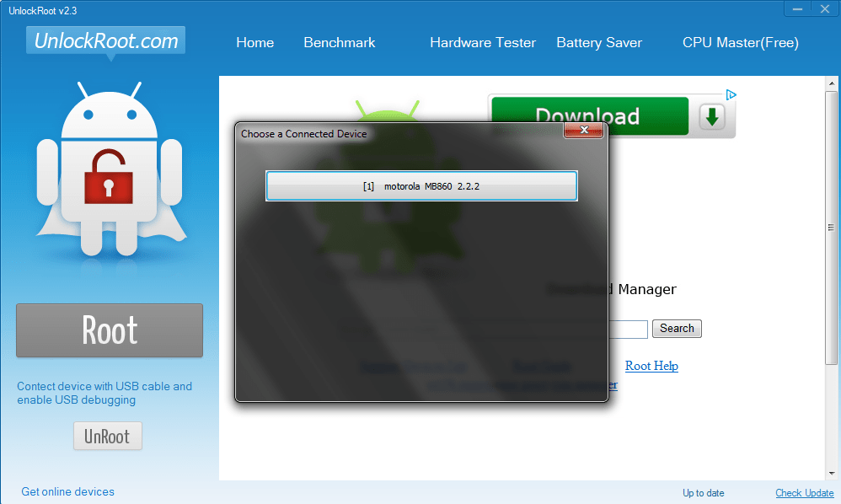The image size is (841, 504).
Task: Click the scrollbar down arrow
Action: 833,473
